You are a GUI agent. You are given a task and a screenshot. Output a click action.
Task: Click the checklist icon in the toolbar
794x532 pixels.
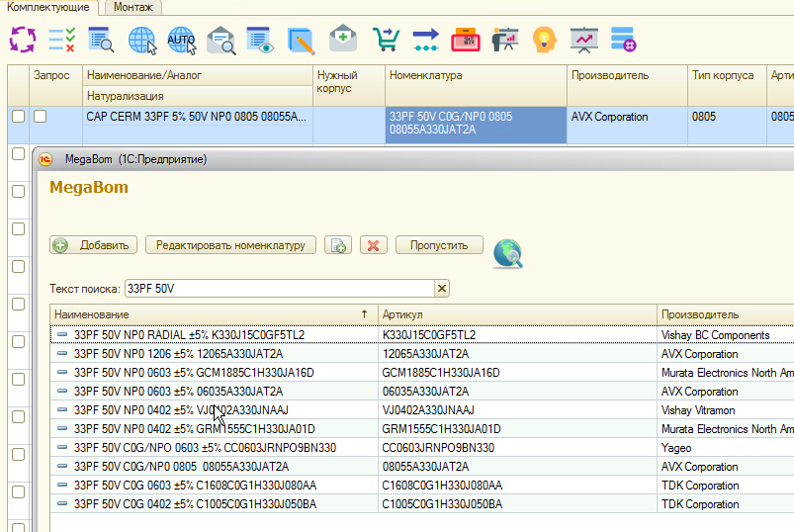coord(61,40)
